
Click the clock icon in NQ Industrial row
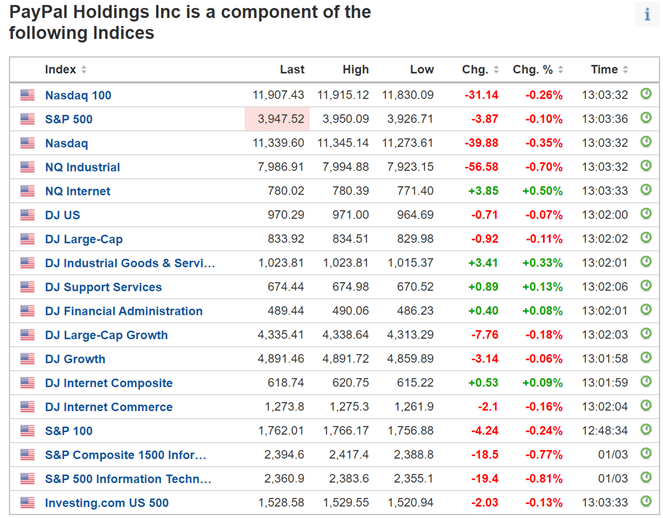tap(646, 166)
